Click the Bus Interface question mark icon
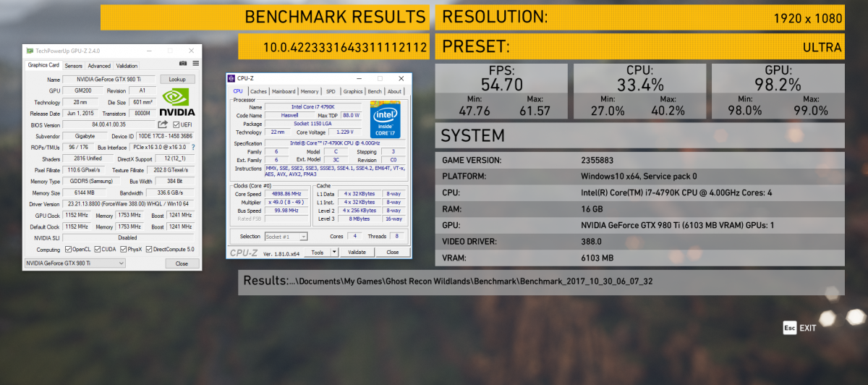This screenshot has width=868, height=385. tap(192, 147)
